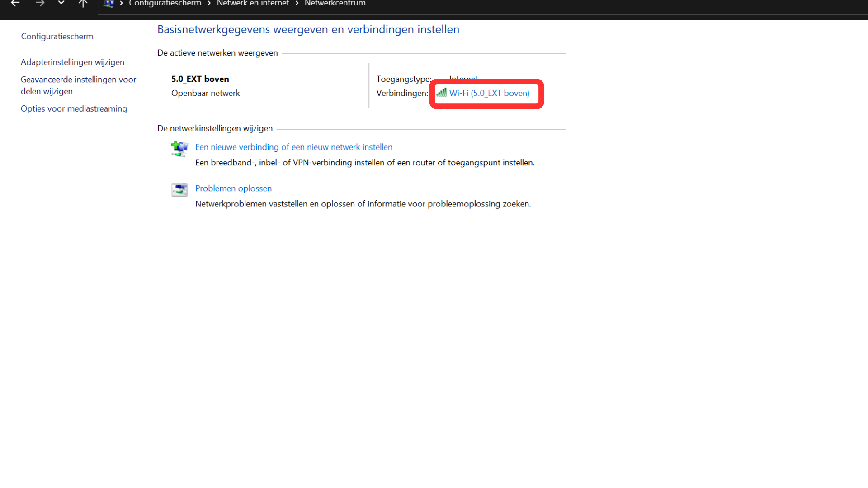Click the back navigation arrow
This screenshot has width=868, height=488.
coord(15,4)
